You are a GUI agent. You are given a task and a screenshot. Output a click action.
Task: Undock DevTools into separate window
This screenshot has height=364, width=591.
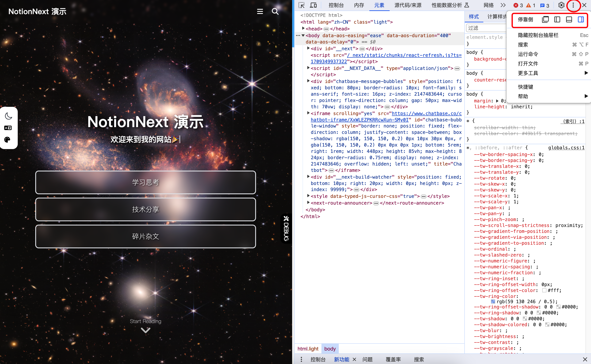[x=545, y=19]
